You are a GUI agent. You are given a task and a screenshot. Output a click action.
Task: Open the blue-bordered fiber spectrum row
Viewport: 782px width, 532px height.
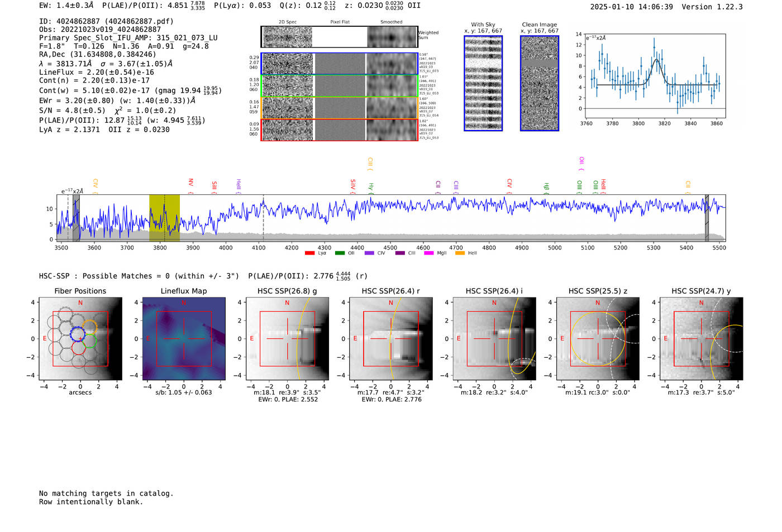[x=339, y=64]
